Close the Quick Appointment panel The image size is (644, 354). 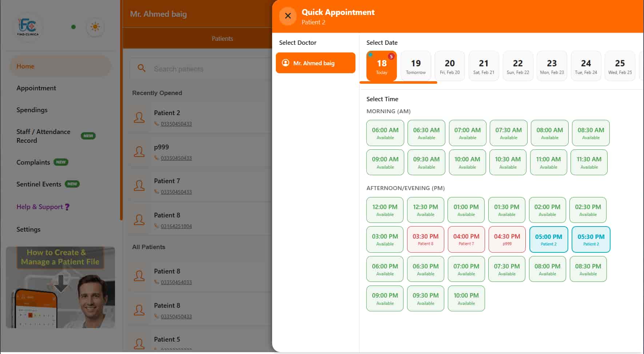click(288, 16)
